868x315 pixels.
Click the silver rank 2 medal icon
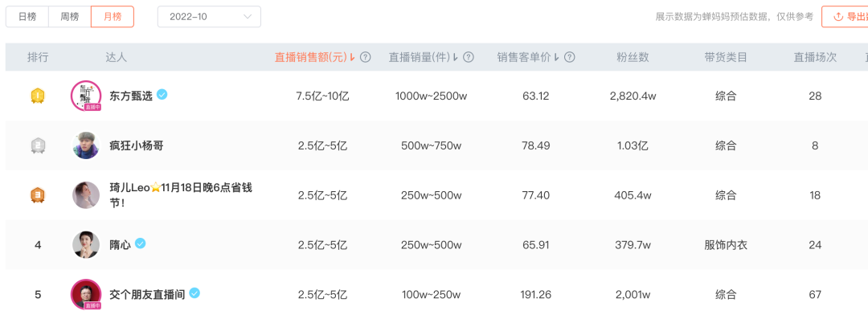pyautogui.click(x=38, y=145)
